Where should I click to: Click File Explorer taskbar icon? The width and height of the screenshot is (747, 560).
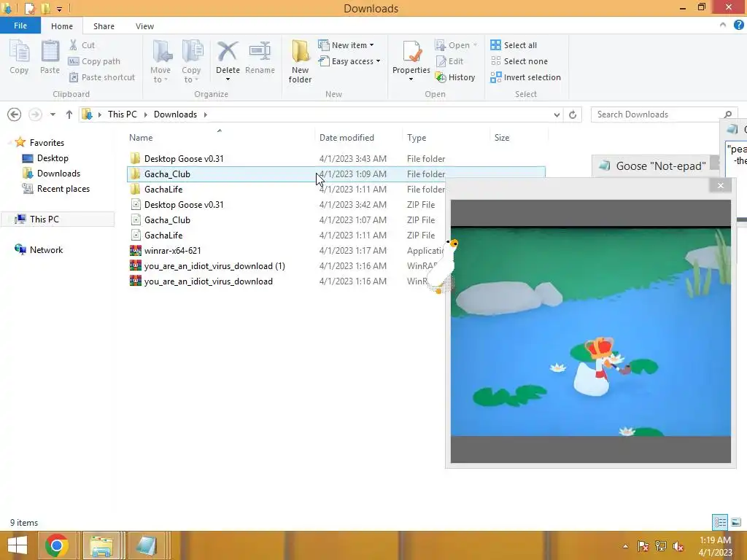[x=101, y=545]
